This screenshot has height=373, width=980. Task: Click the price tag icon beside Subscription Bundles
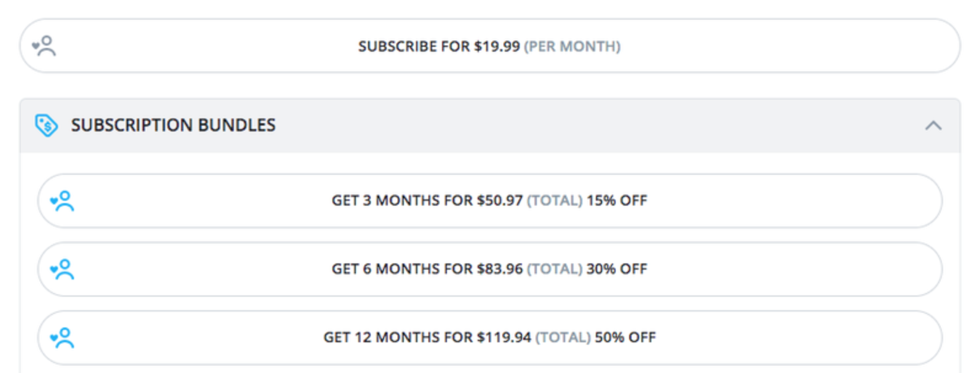46,126
